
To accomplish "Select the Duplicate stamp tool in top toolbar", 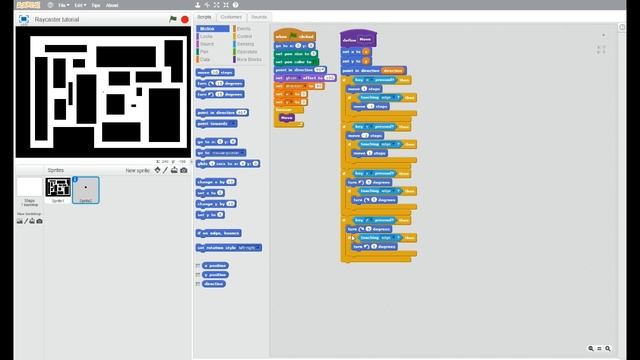I will 198,5.
